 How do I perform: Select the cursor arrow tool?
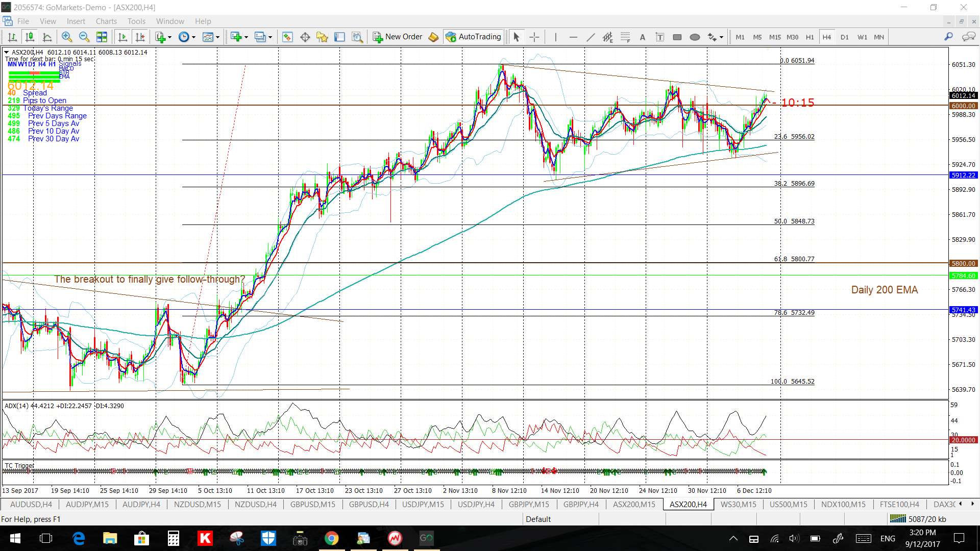516,37
